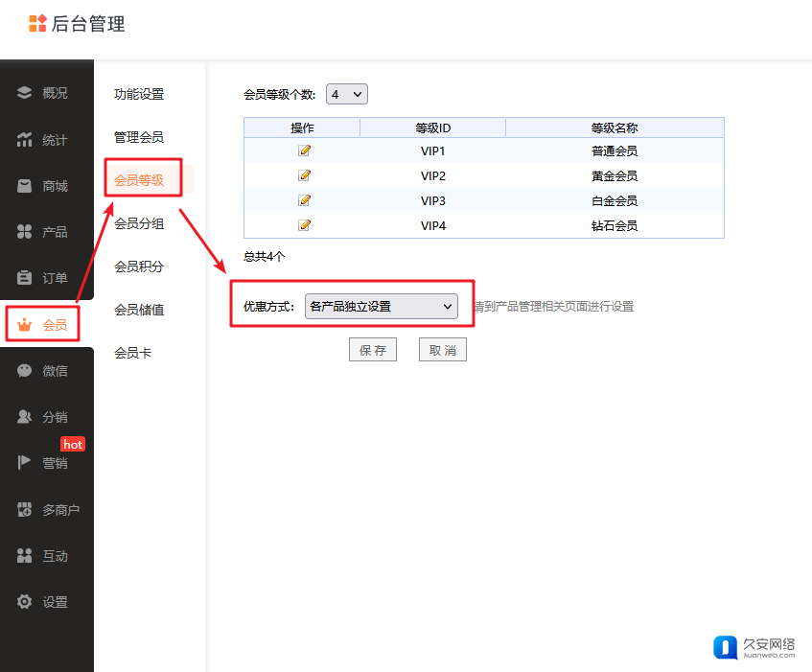
Task: Expand the 会员等级个数 count dropdown
Action: pos(347,94)
